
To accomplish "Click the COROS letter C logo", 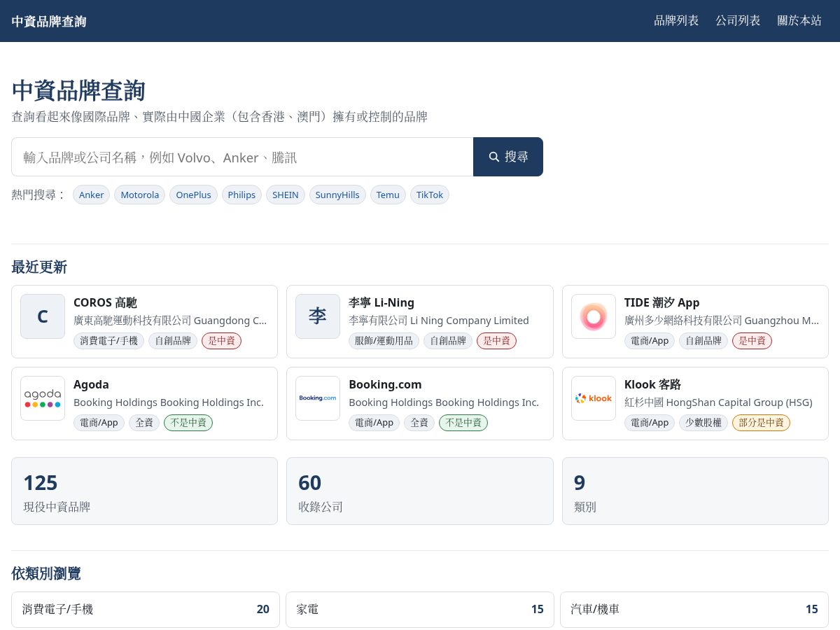I will 43,316.
